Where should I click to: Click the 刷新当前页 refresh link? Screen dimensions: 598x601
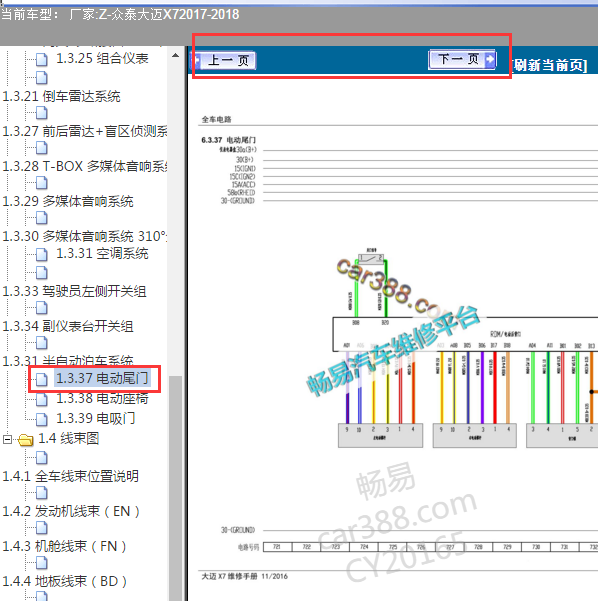click(x=549, y=65)
